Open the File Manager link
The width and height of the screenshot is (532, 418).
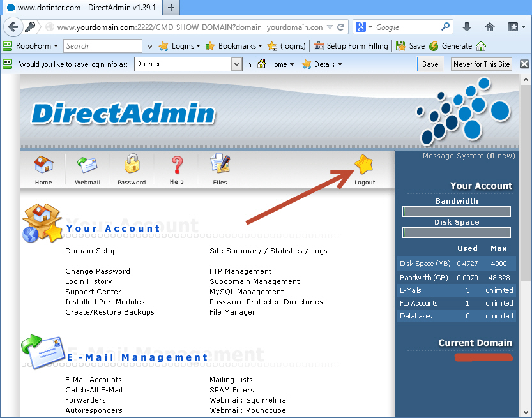232,312
